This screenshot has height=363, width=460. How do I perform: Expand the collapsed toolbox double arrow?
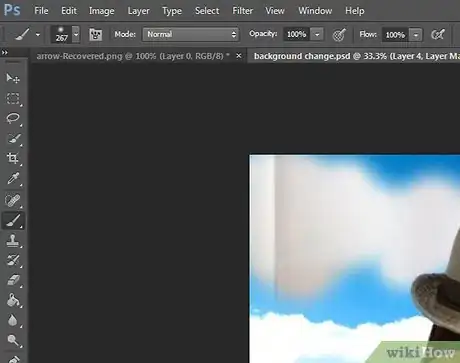tap(5, 52)
